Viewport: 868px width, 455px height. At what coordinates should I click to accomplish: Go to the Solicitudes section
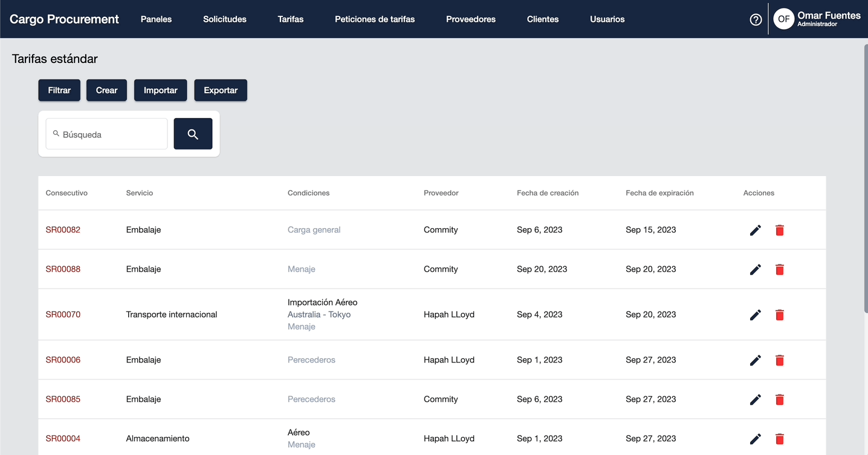tap(224, 19)
